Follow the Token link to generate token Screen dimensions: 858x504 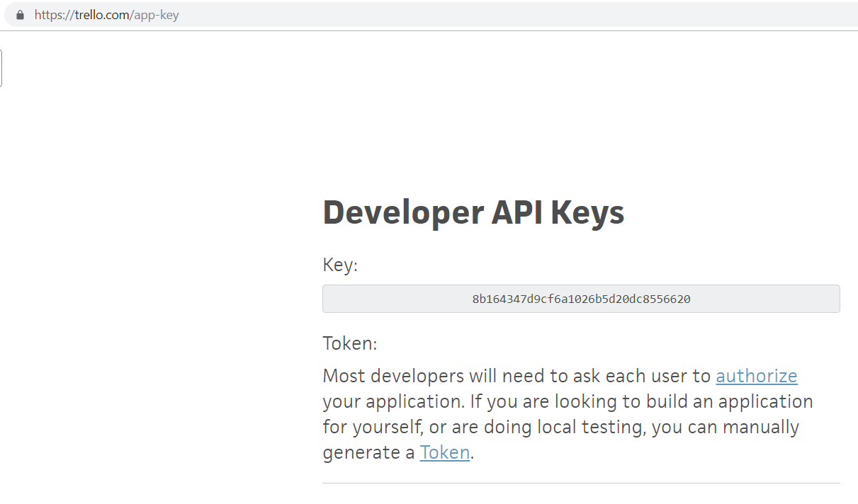(x=445, y=452)
